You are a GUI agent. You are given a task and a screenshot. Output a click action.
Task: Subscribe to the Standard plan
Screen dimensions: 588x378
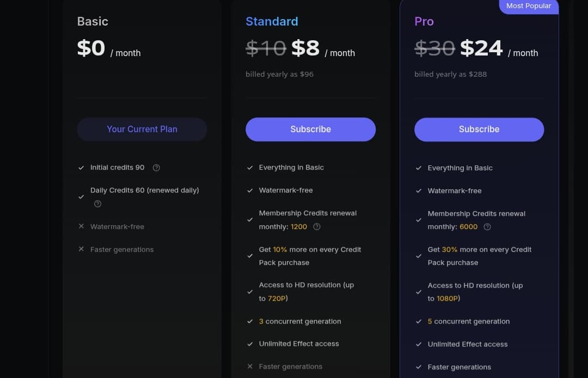(310, 129)
